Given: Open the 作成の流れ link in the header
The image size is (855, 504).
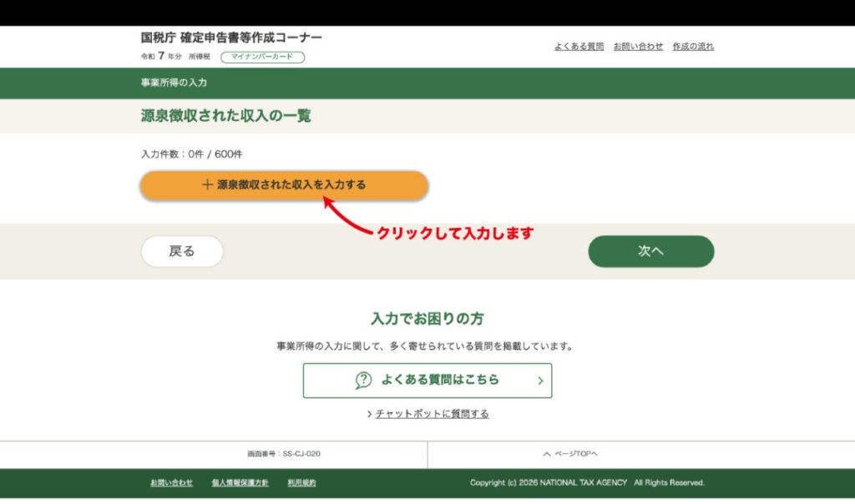Looking at the screenshot, I should [693, 47].
